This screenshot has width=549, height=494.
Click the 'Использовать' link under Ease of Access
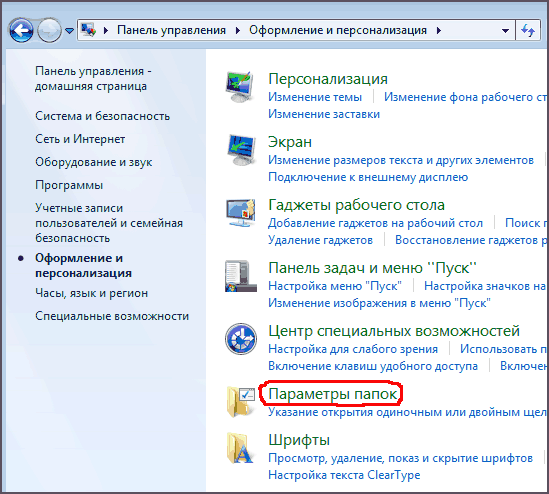503,349
